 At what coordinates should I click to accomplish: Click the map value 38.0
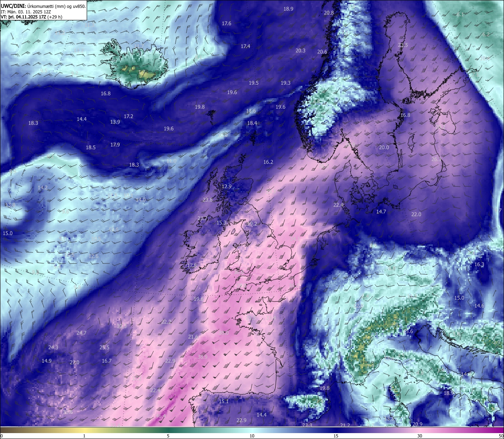[224, 333]
